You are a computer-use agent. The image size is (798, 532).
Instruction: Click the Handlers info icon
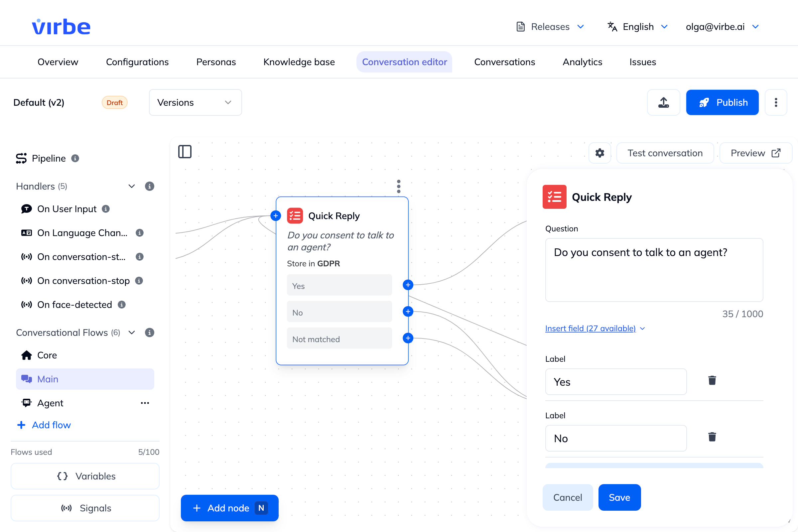point(149,186)
